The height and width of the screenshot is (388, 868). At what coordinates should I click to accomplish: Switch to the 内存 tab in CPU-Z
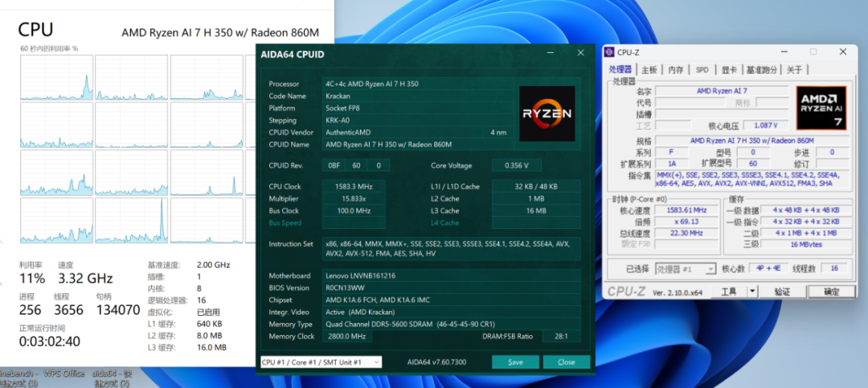coord(675,70)
